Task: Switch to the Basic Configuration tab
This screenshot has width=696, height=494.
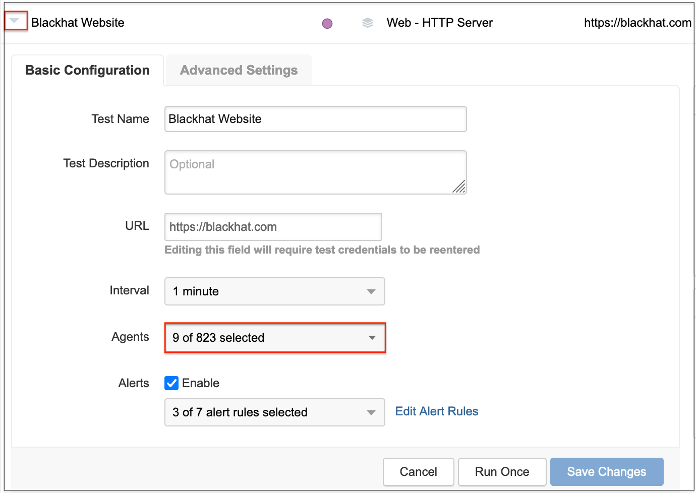Action: 87,70
